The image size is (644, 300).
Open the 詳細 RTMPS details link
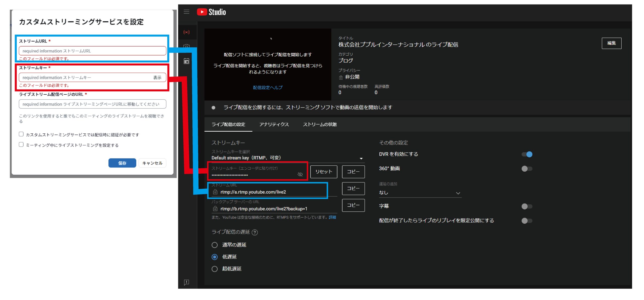(332, 217)
